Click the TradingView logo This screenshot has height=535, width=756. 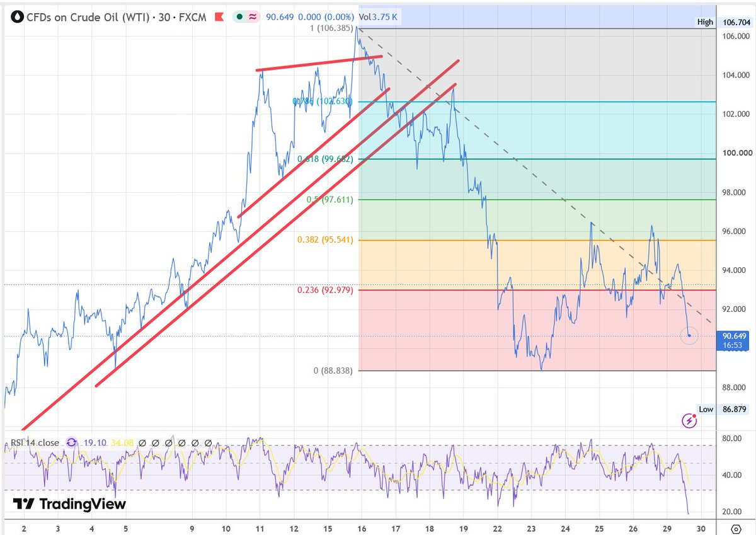[x=69, y=504]
